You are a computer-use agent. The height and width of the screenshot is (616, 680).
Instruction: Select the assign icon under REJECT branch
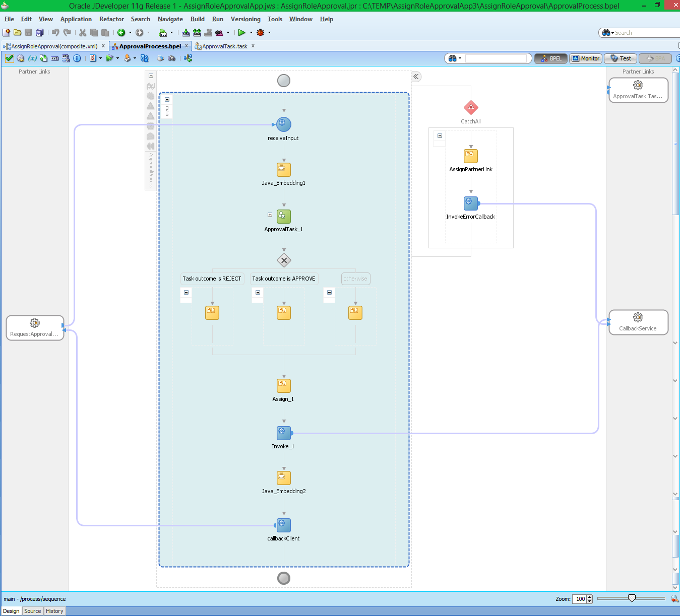tap(212, 312)
